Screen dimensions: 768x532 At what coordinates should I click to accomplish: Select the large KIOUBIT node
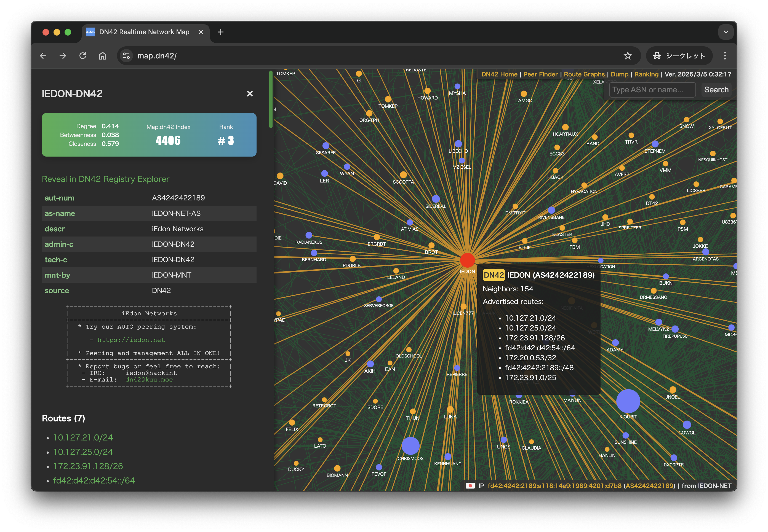click(x=628, y=401)
